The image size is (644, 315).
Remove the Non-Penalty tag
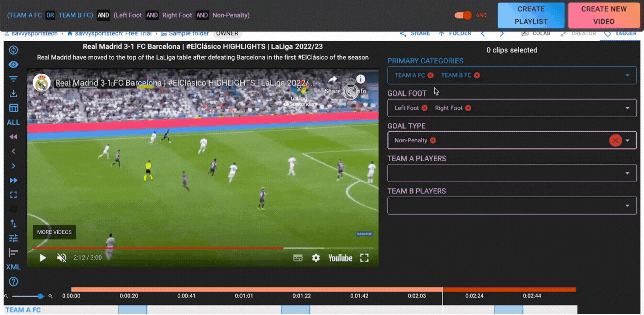(x=433, y=140)
